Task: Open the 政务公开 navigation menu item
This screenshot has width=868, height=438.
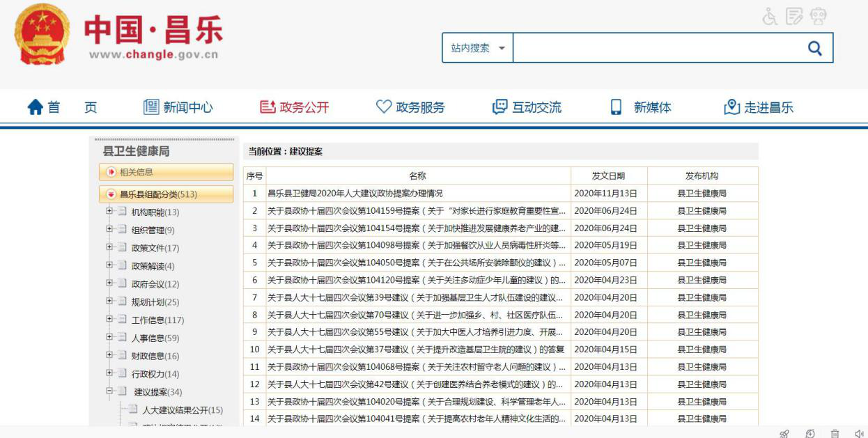Action: pyautogui.click(x=294, y=107)
